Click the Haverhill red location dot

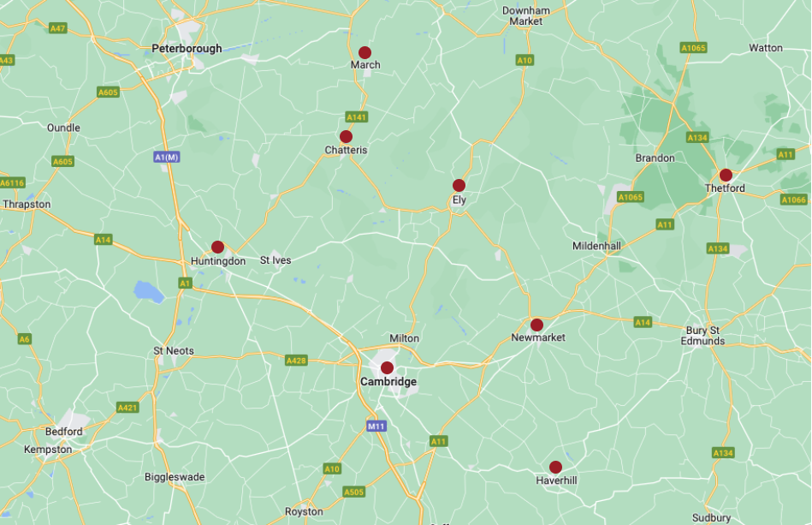tap(555, 468)
